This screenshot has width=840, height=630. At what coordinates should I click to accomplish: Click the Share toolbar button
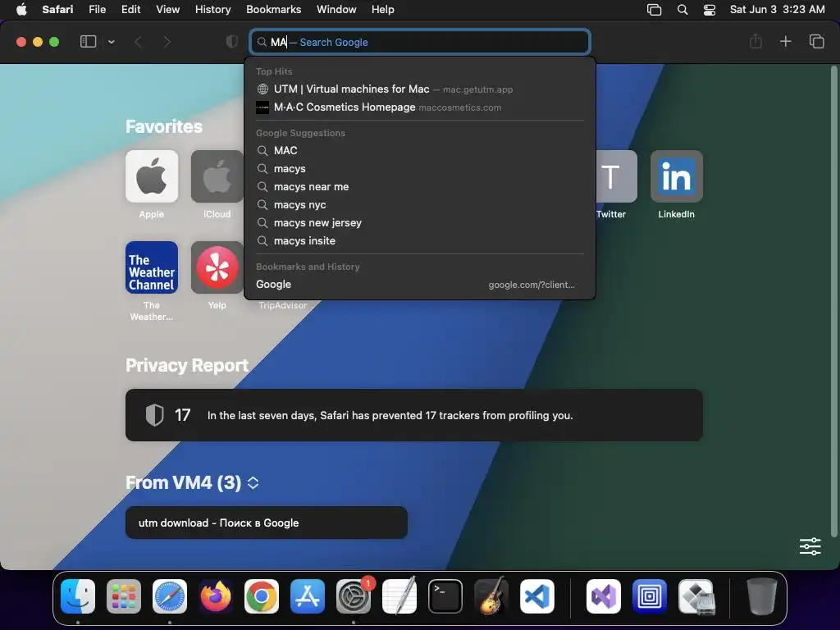coord(756,41)
